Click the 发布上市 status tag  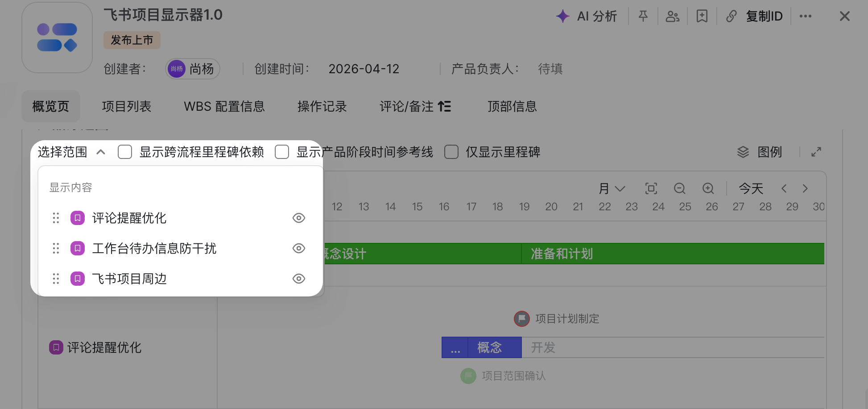coord(132,40)
